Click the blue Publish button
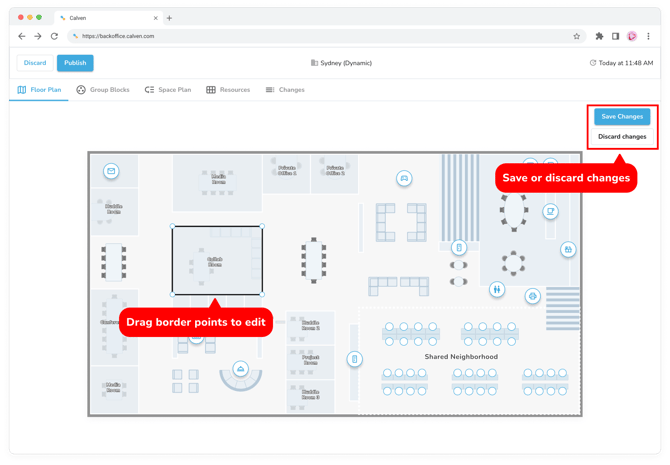Viewport: 670px width, 465px height. [x=75, y=63]
